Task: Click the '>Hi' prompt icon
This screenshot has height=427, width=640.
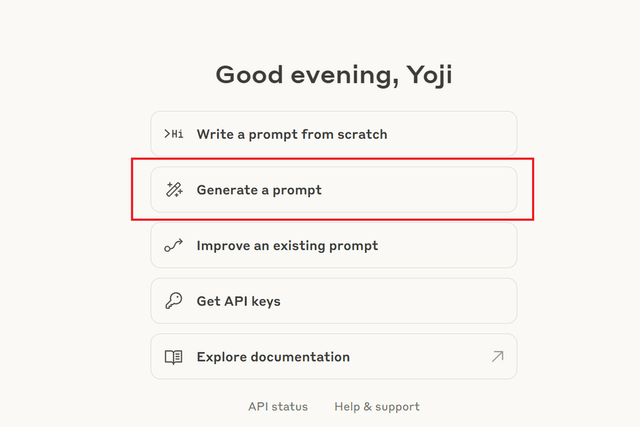Action: coord(174,134)
